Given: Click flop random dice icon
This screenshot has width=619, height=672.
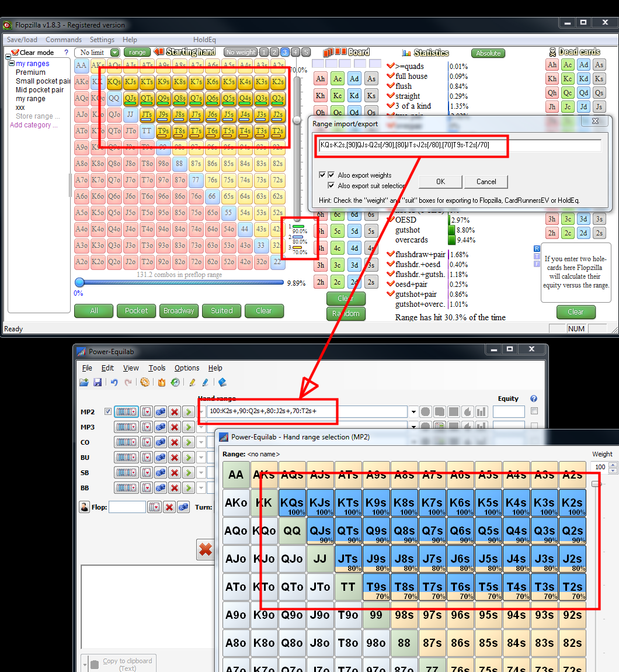Looking at the screenshot, I should click(x=183, y=507).
